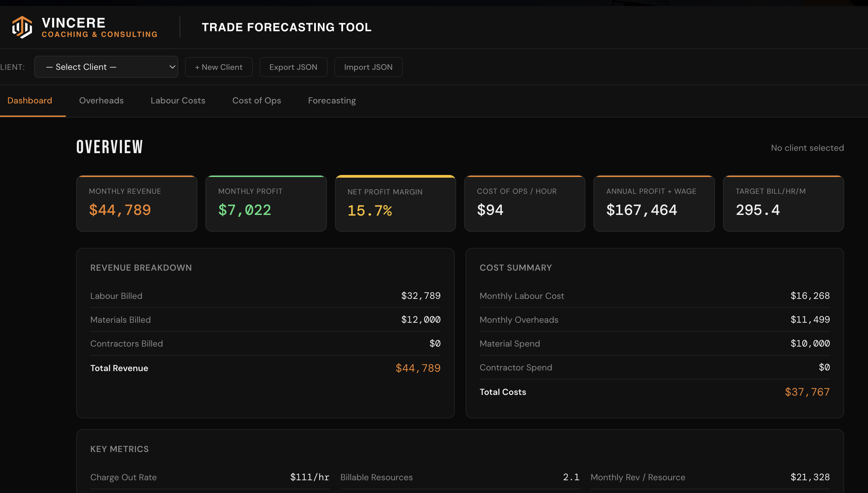Click the Import JSON button
Image resolution: width=868 pixels, height=493 pixels.
pyautogui.click(x=368, y=67)
